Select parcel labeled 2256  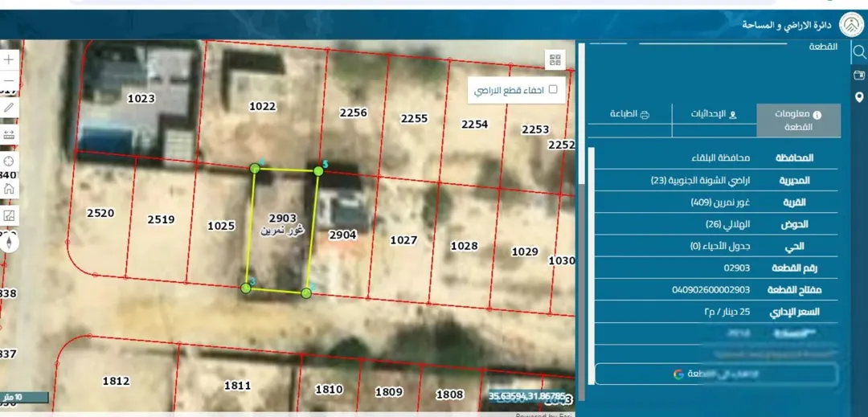(353, 112)
